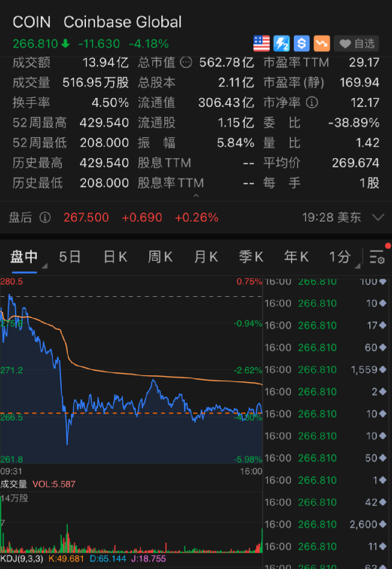
Task: Tap the KDJ(9,3,3) indicator label
Action: pos(22,558)
